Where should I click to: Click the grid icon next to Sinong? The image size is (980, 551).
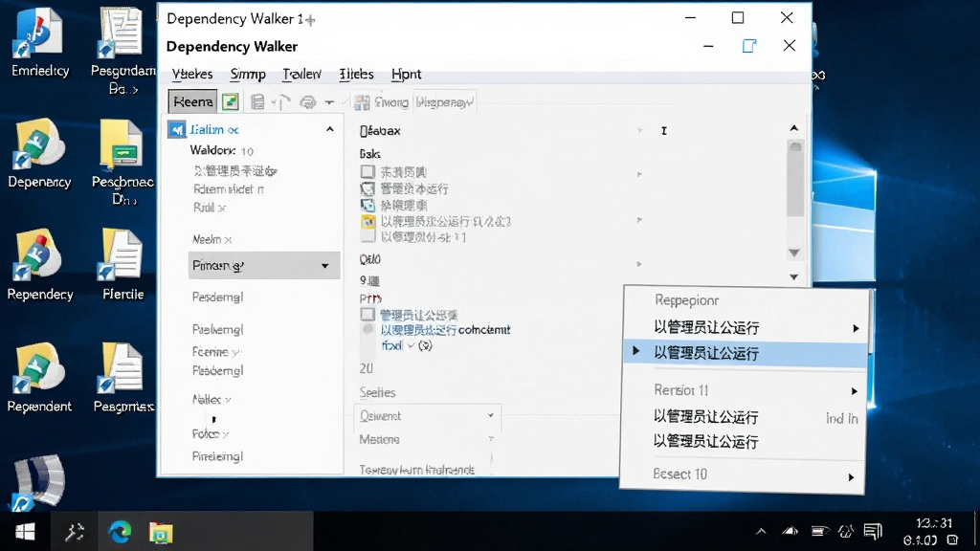pos(362,101)
